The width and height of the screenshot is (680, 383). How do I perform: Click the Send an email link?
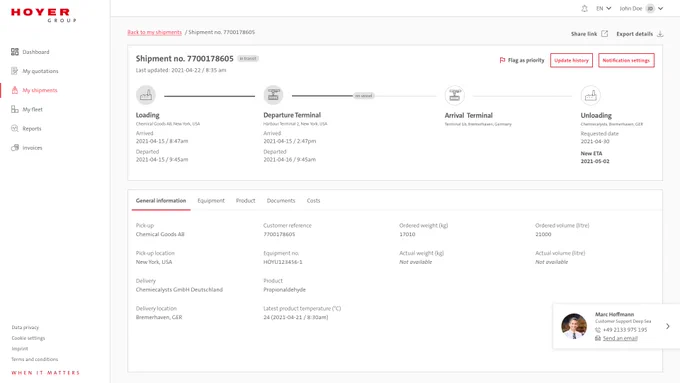(x=620, y=338)
